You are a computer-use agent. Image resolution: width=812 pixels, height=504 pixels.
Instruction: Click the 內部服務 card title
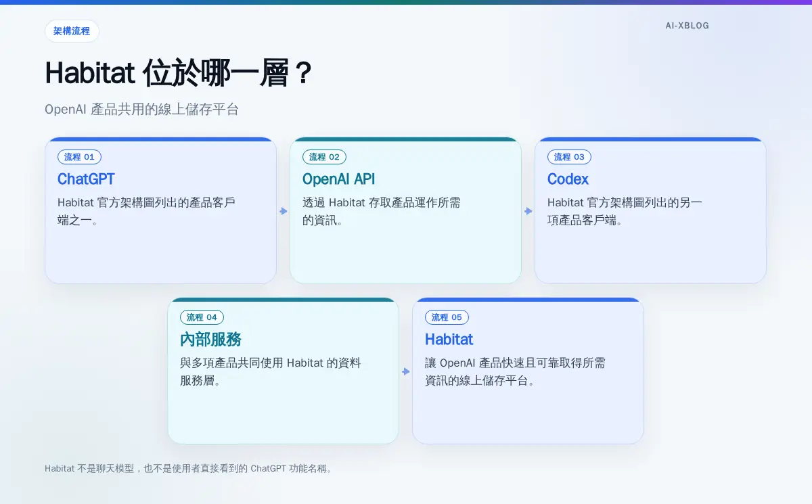(x=210, y=340)
